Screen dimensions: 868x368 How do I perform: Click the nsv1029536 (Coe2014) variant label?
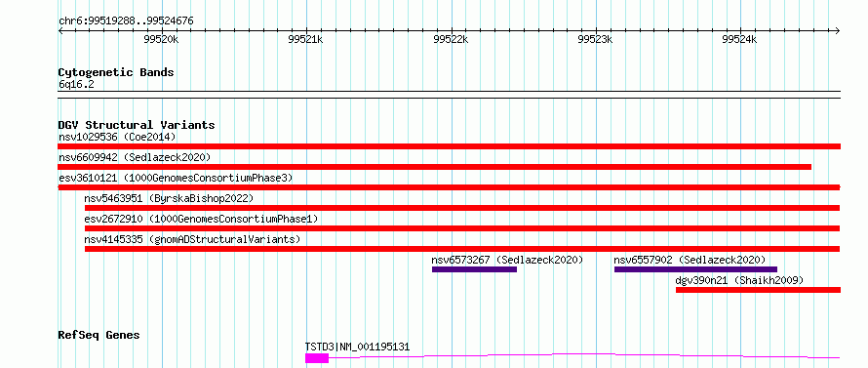(x=117, y=137)
